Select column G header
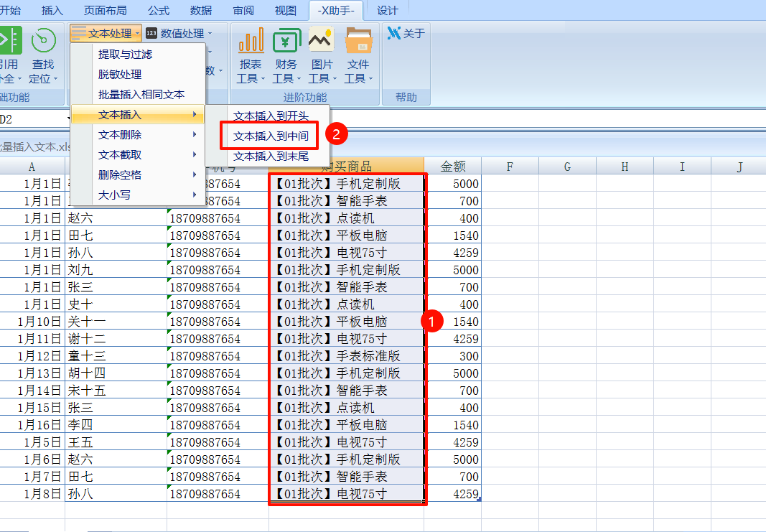This screenshot has height=532, width=766. point(568,167)
